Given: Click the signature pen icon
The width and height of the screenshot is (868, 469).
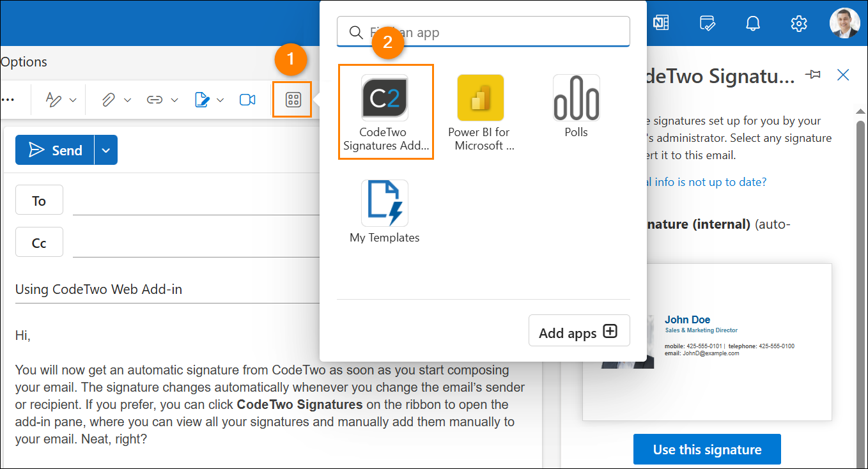Looking at the screenshot, I should coord(202,100).
